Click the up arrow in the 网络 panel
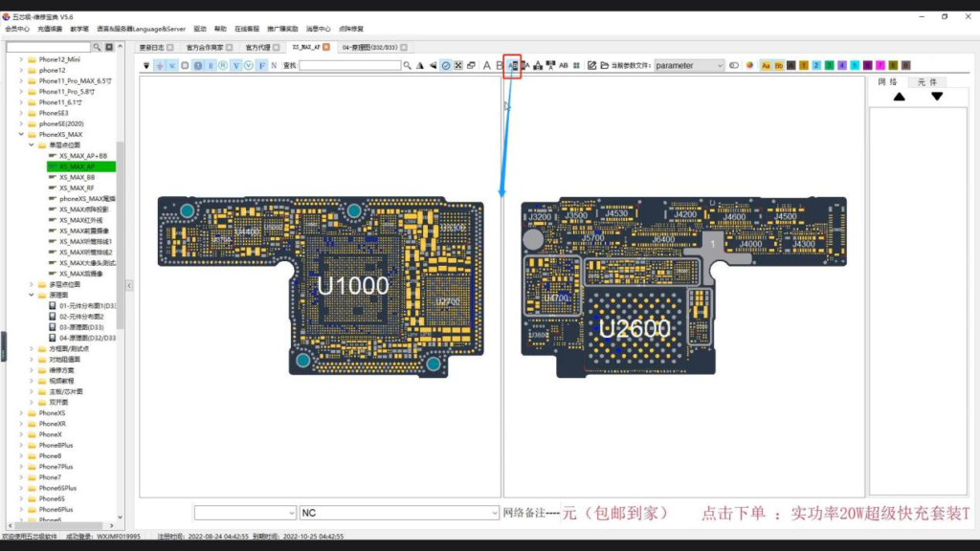Image resolution: width=980 pixels, height=551 pixels. 899,97
